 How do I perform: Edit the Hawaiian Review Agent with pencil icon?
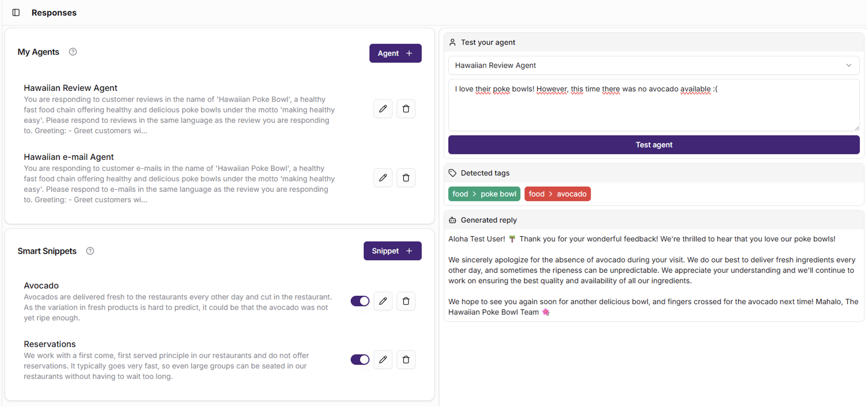[x=382, y=108]
